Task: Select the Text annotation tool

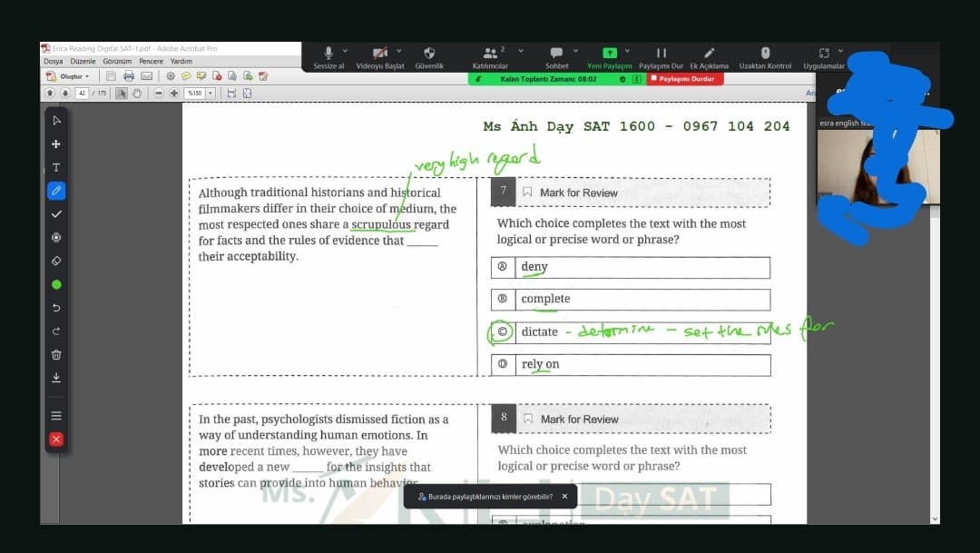Action: tap(56, 167)
